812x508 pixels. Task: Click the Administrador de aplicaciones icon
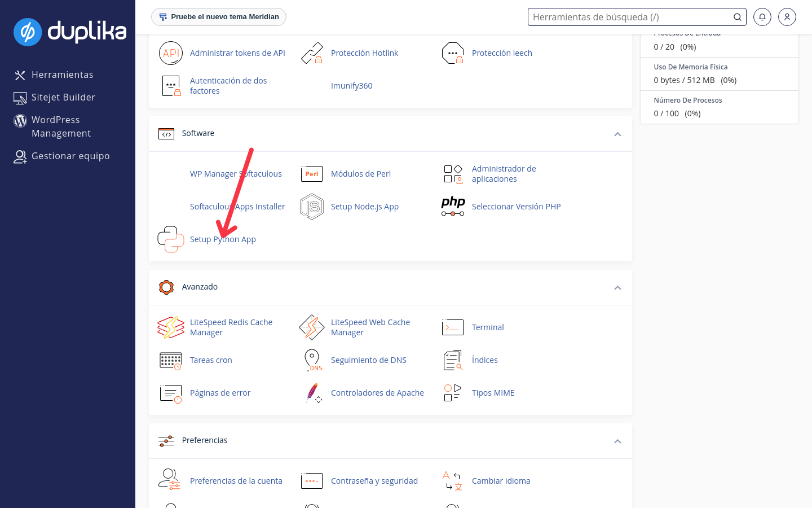pyautogui.click(x=453, y=174)
